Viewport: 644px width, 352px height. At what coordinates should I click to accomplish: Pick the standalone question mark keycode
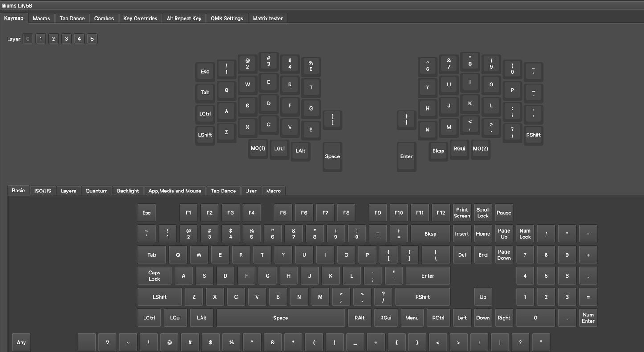521,342
